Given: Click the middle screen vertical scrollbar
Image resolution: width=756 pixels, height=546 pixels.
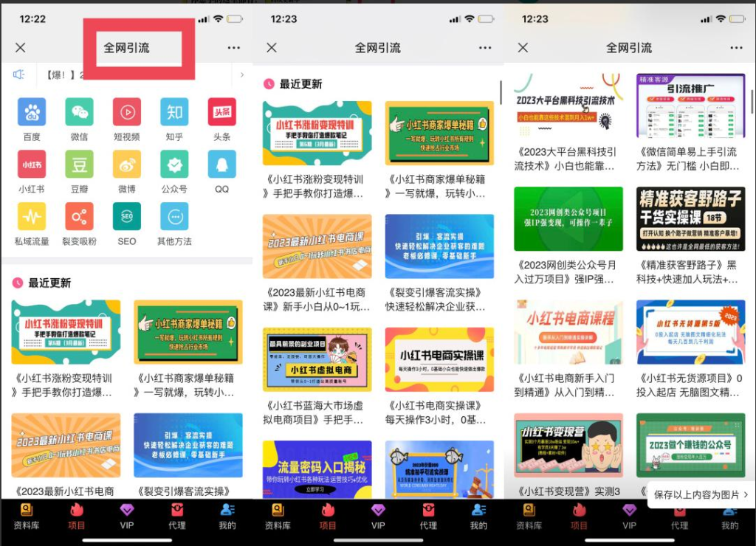Looking at the screenshot, I should tap(501, 92).
